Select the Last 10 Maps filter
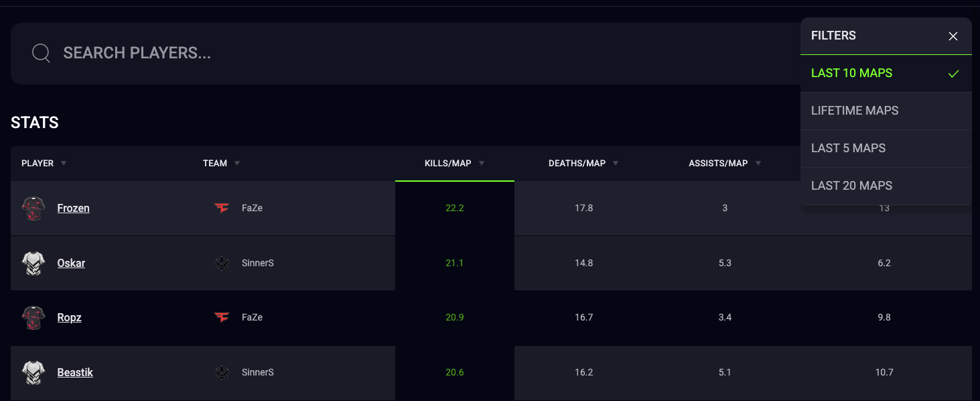Screen dimensions: 980x401 (x=851, y=73)
